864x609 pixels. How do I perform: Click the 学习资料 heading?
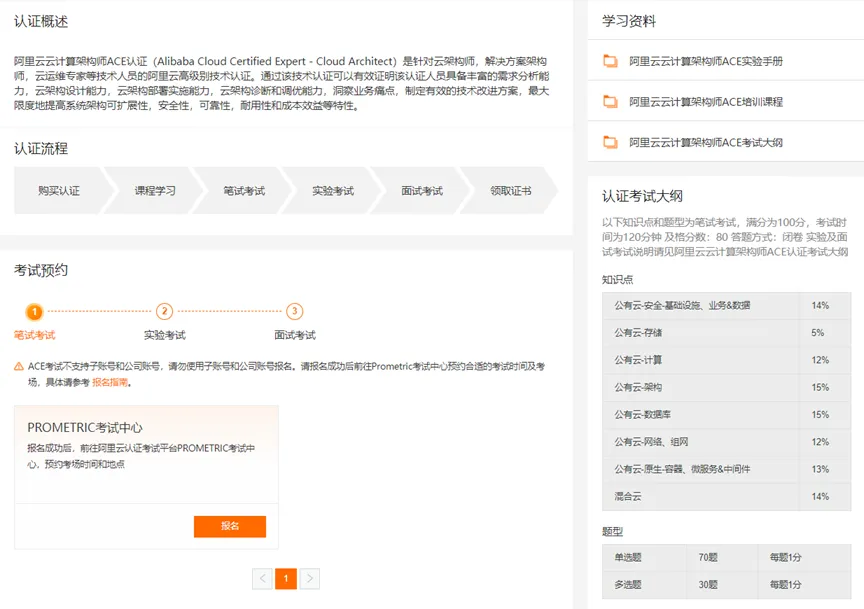point(629,21)
